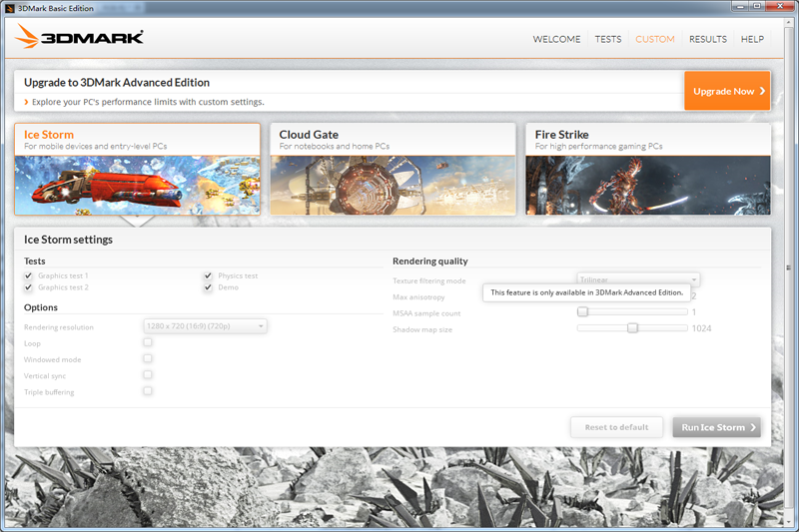
Task: Click the Fire Strike title text
Action: tap(561, 135)
